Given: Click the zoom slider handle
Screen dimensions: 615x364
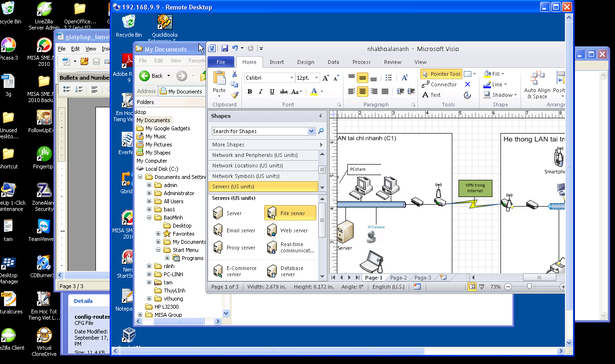Looking at the screenshot, I should pyautogui.click(x=529, y=287).
